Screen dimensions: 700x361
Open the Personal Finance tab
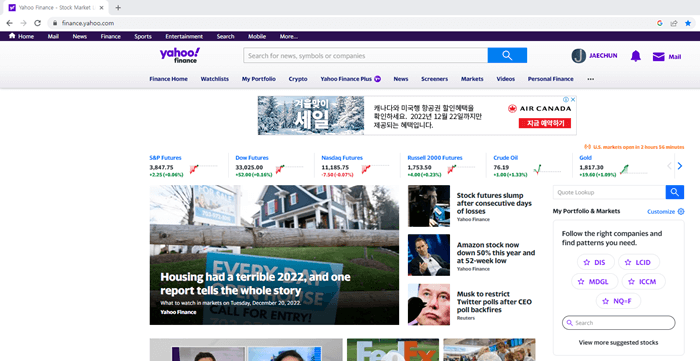tap(550, 79)
